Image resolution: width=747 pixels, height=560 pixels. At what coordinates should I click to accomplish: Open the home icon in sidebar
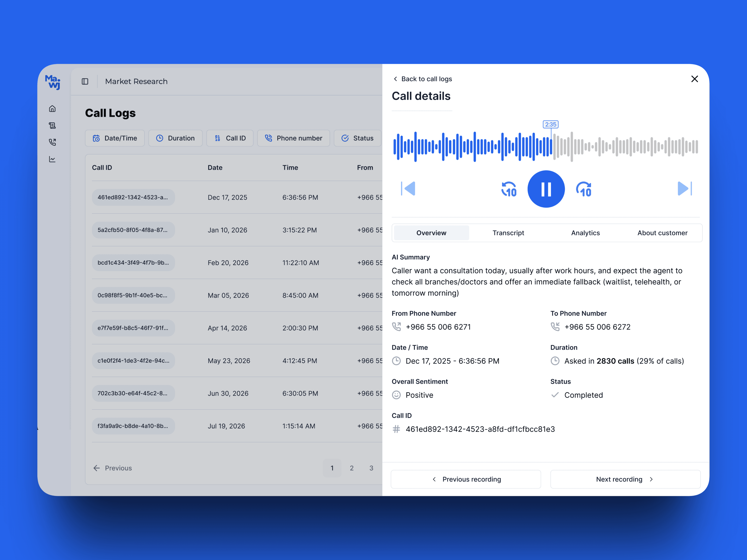[x=52, y=109]
